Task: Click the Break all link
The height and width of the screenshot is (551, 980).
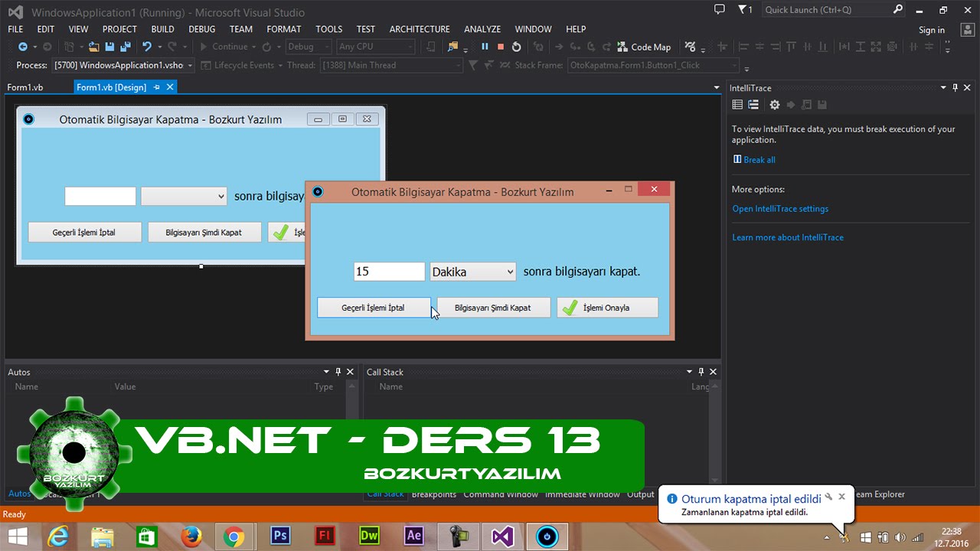Action: tap(759, 160)
